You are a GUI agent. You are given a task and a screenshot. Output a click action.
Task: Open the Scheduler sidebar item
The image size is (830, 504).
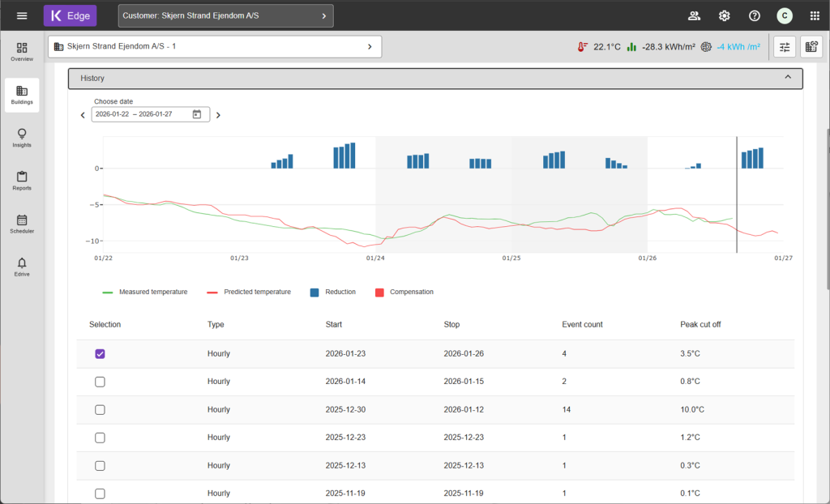pos(22,223)
